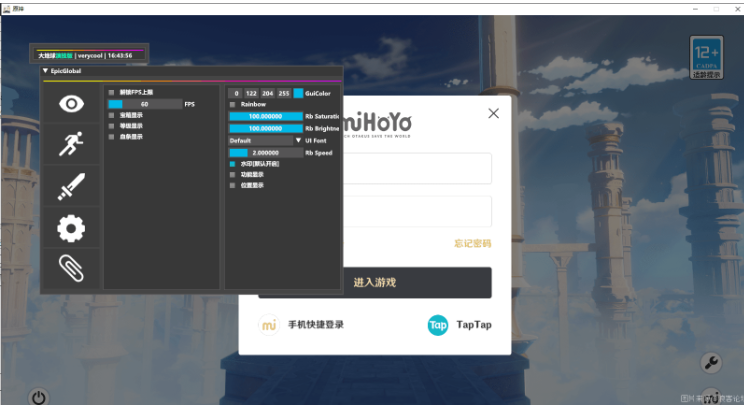Open the 12+ age rating notice
This screenshot has width=744, height=406.
[706, 58]
